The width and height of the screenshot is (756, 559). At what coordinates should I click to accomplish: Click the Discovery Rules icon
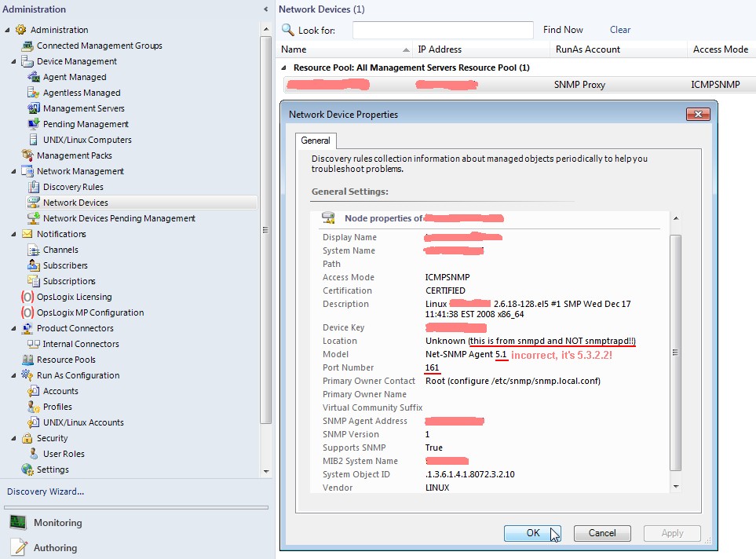tap(34, 187)
